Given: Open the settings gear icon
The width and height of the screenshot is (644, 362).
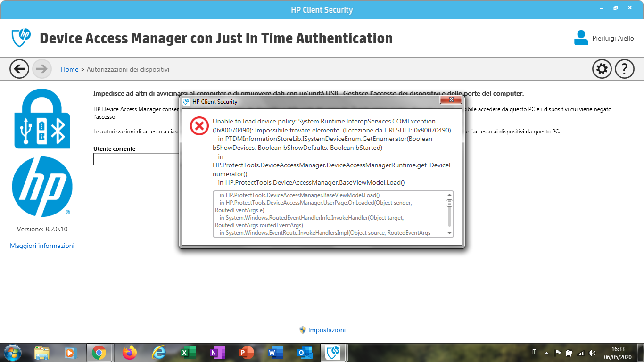Looking at the screenshot, I should click(601, 69).
